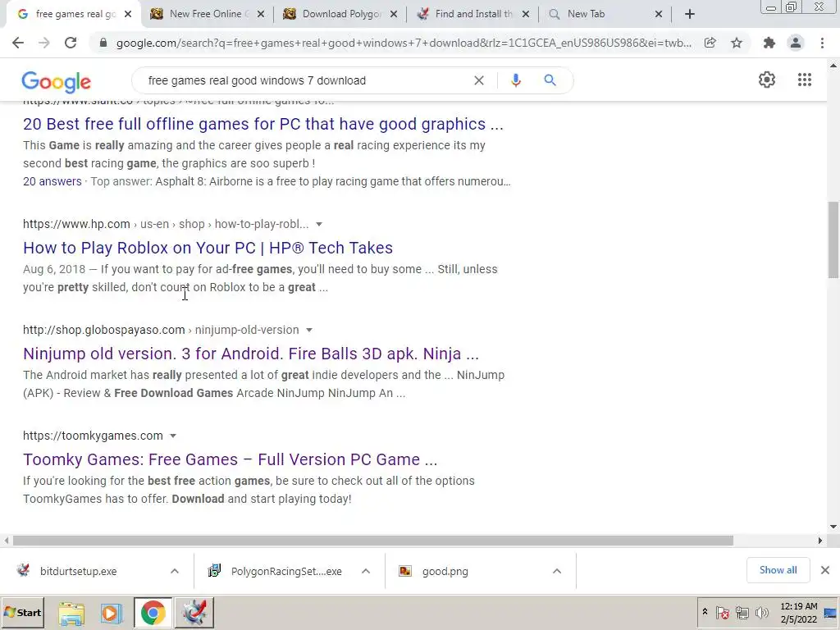Switch to Find and Install tab

pos(472,15)
